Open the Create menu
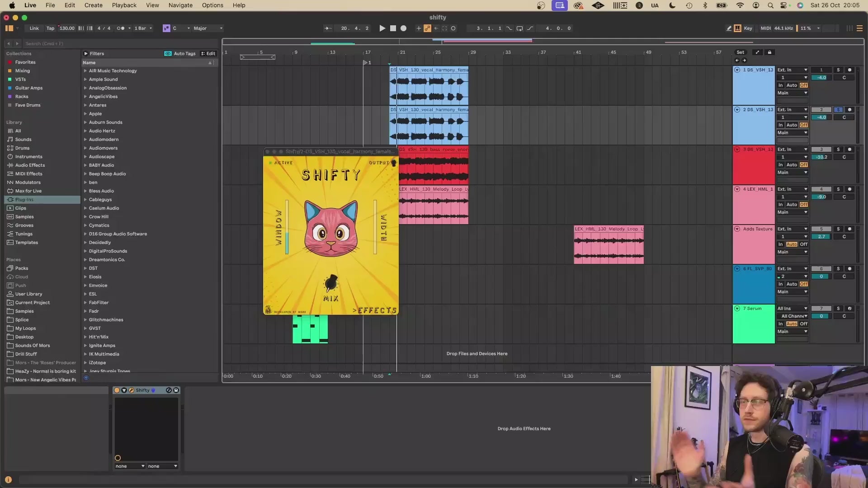868x488 pixels. 94,5
